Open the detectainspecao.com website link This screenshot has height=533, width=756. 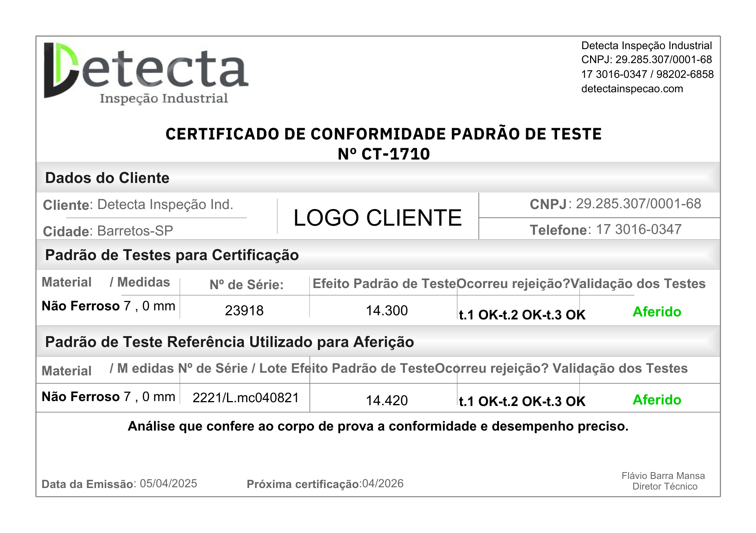(632, 89)
